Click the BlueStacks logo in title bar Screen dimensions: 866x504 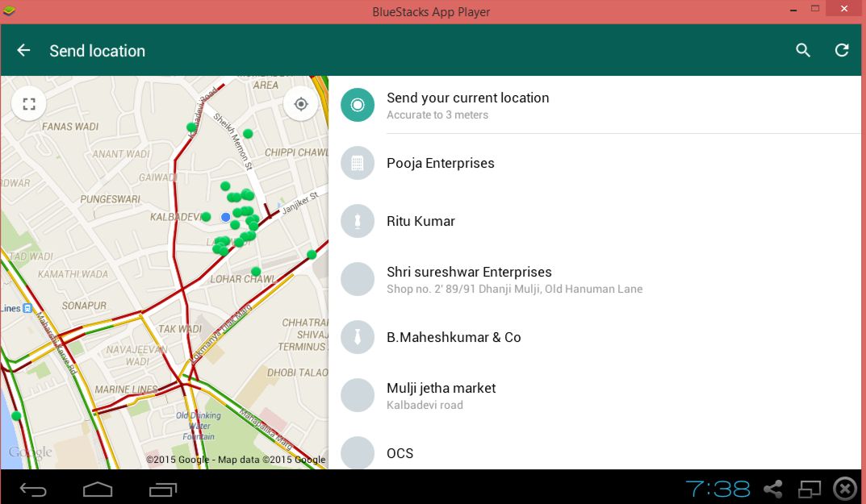(x=9, y=11)
